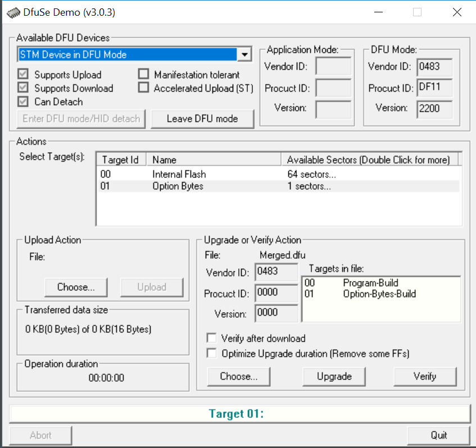The width and height of the screenshot is (476, 448).
Task: Click the DfuSe chip icon in title bar
Action: pos(13,13)
